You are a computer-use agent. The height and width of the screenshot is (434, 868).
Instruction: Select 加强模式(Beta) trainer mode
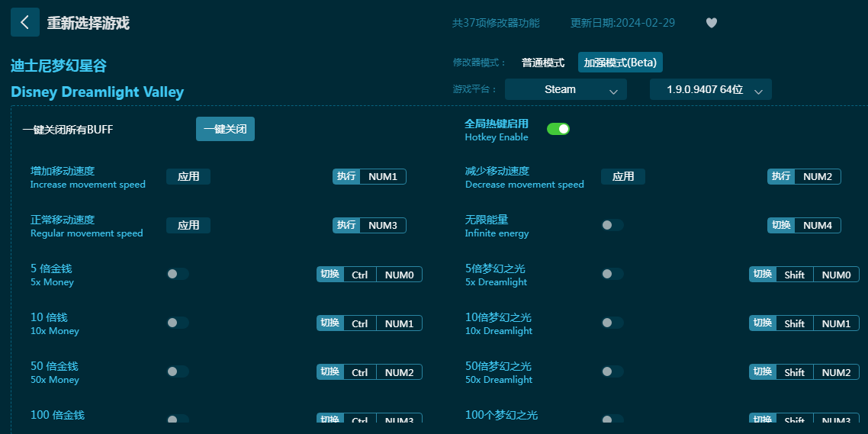tap(620, 63)
